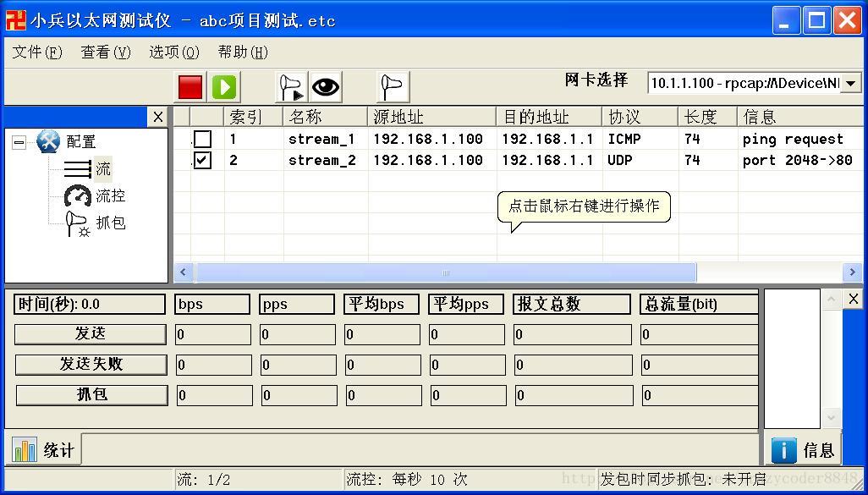Click the horizontal scrollbar right arrow

(854, 272)
